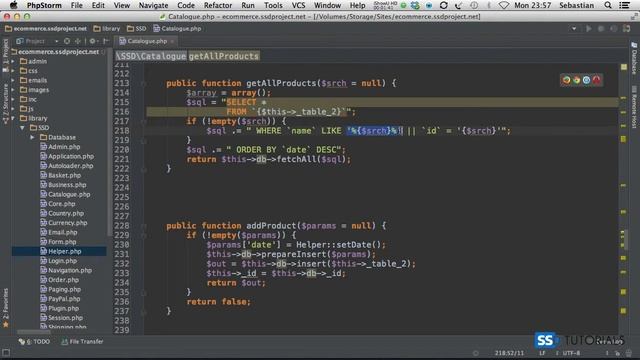Image resolution: width=640 pixels, height=360 pixels.
Task: Open the VCS menu
Action: (x=298, y=5)
